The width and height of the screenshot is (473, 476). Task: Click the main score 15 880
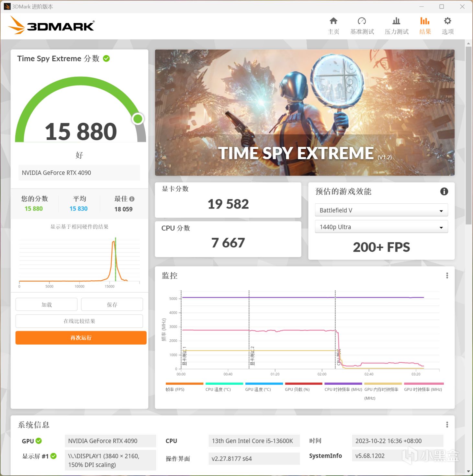click(81, 131)
